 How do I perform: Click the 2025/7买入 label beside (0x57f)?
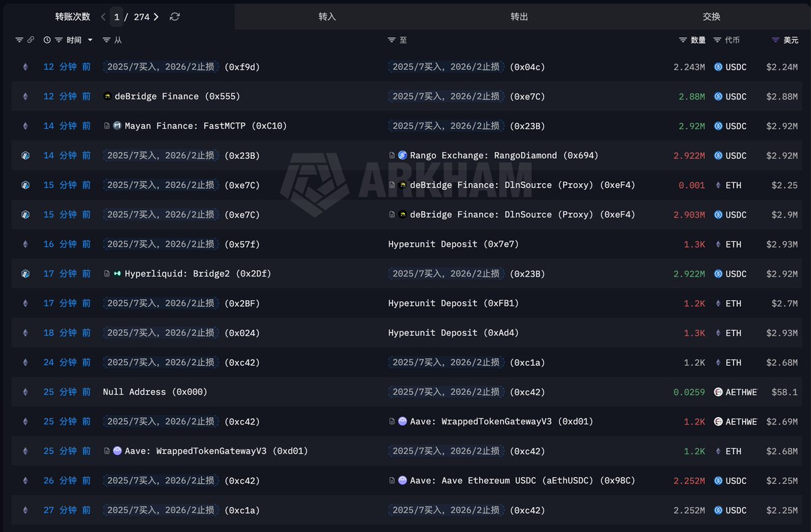161,244
